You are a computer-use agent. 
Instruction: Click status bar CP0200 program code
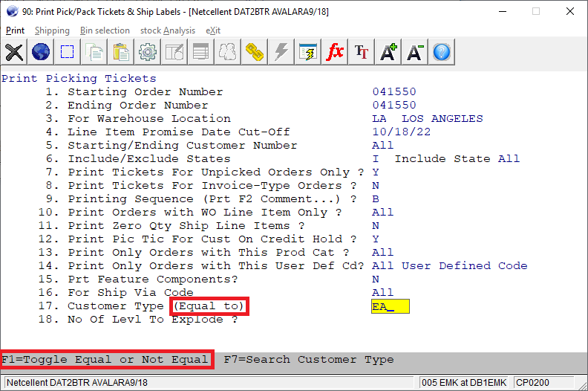(532, 383)
